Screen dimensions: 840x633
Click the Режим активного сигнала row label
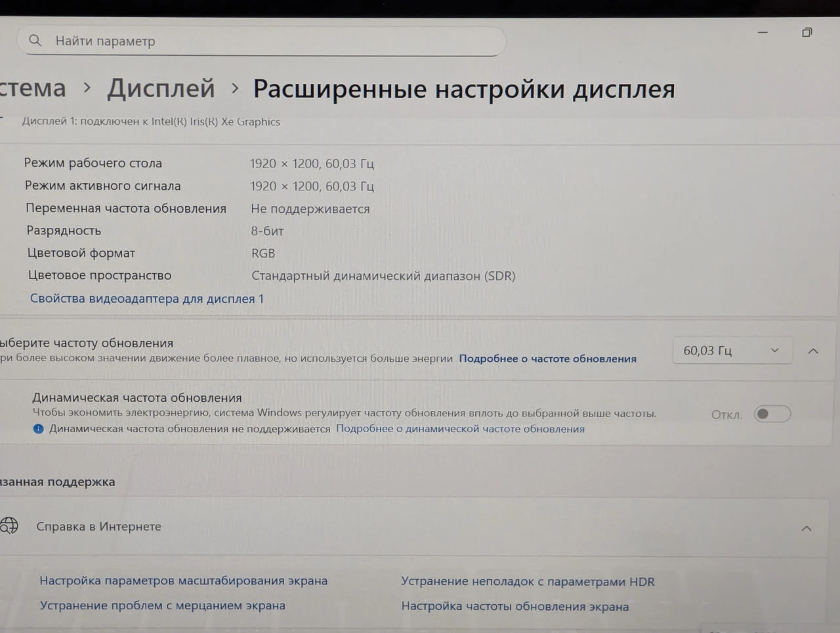coord(102,186)
